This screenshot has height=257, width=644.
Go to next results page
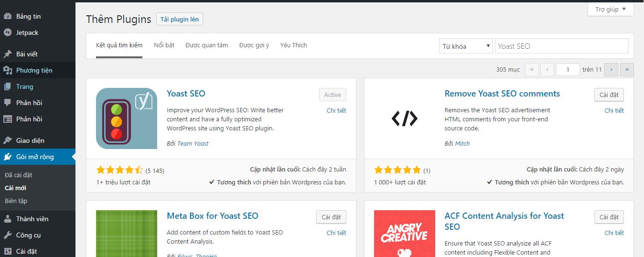[x=612, y=69]
